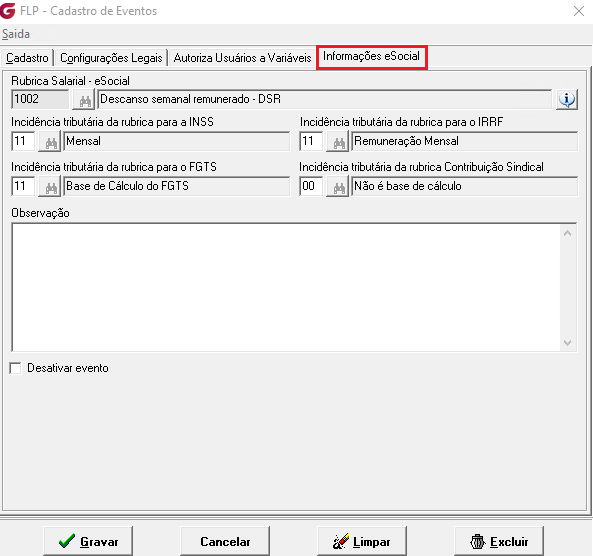Click the Descanso semanal remunerado - DSR description
The width and height of the screenshot is (593, 556).
pyautogui.click(x=324, y=99)
